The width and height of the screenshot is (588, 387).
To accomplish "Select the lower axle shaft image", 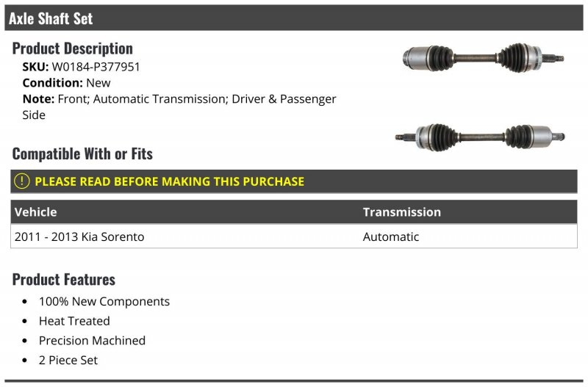I will 480,137.
